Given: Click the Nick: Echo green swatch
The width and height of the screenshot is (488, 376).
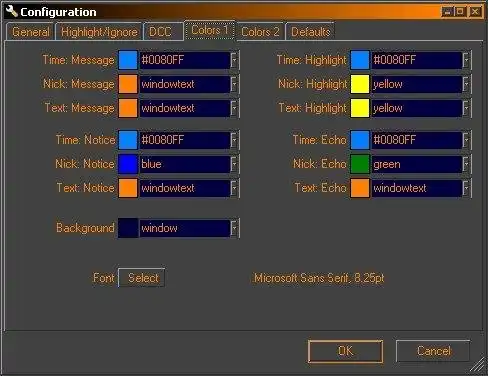Looking at the screenshot, I should [360, 164].
